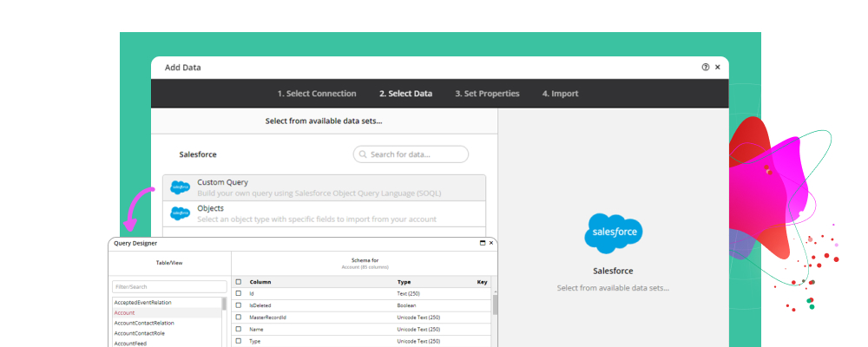Click 'Account (85 columns)' schema subtitle

tap(365, 266)
